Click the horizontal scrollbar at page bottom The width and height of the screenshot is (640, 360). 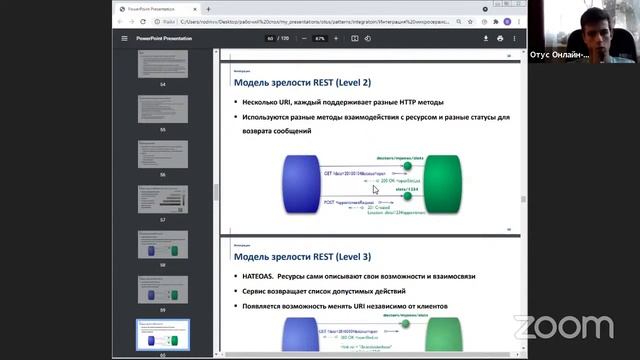tap(367, 354)
